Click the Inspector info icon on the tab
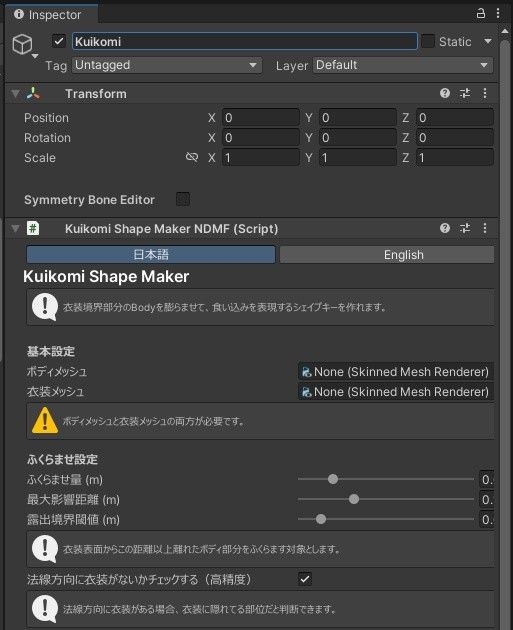The image size is (513, 630). click(19, 14)
